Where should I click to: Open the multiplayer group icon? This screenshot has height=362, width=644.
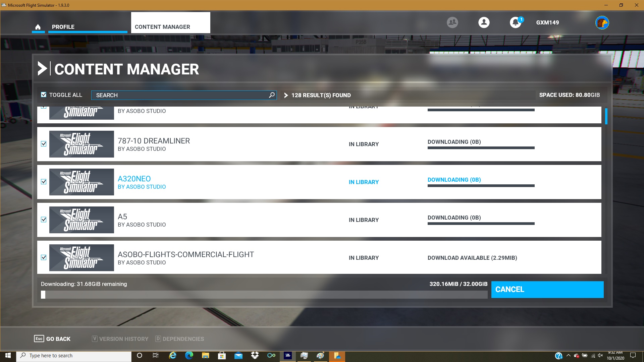452,22
